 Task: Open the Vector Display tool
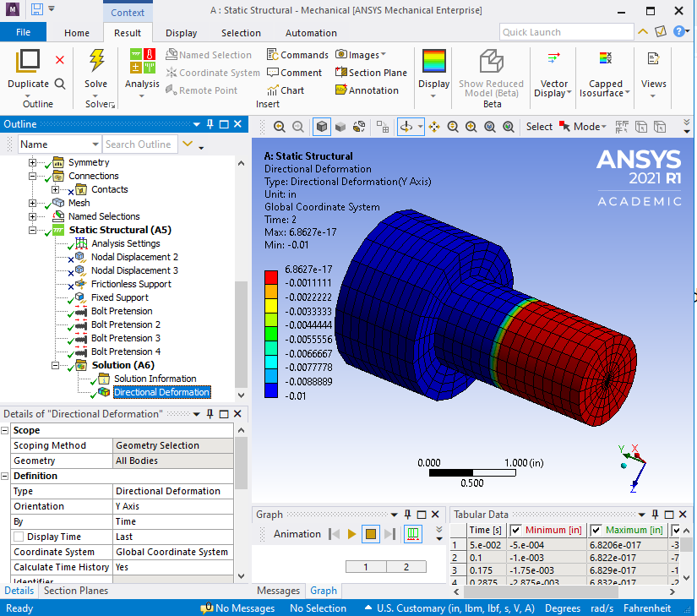pyautogui.click(x=554, y=59)
